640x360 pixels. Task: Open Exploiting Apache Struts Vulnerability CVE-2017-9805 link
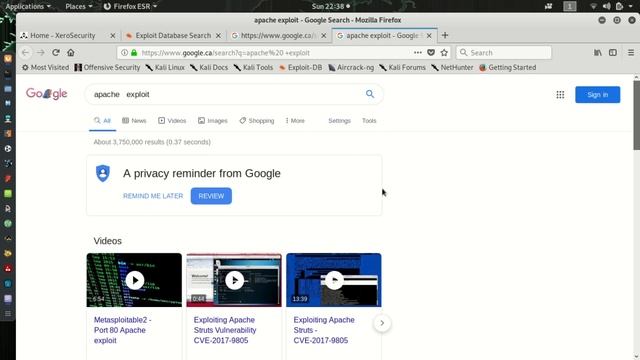[225, 330]
